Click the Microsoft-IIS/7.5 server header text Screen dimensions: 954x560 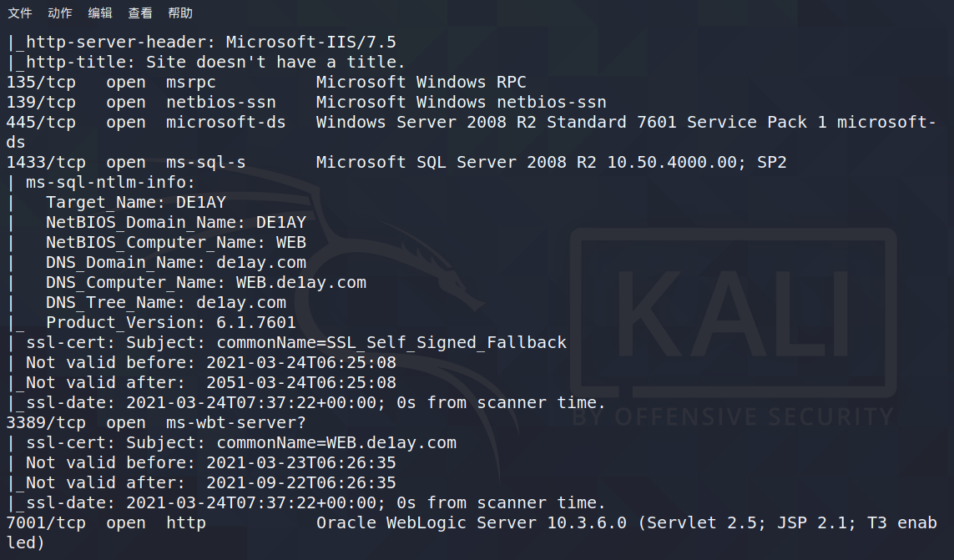310,42
